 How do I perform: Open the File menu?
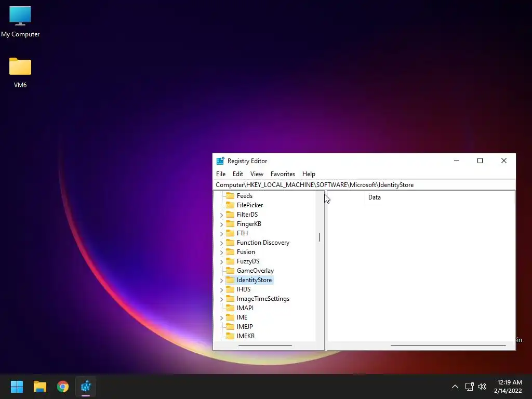tap(220, 174)
